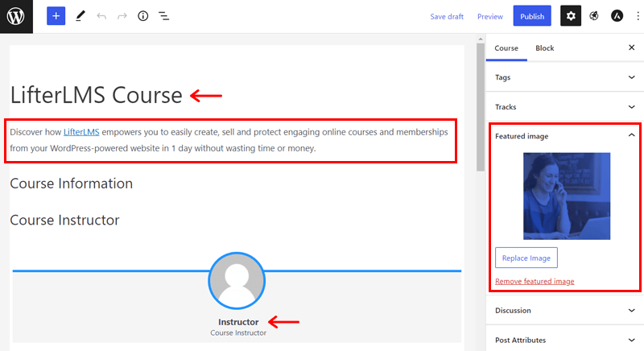Image resolution: width=644 pixels, height=351 pixels.
Task: Switch to the Course tab
Action: [x=506, y=48]
